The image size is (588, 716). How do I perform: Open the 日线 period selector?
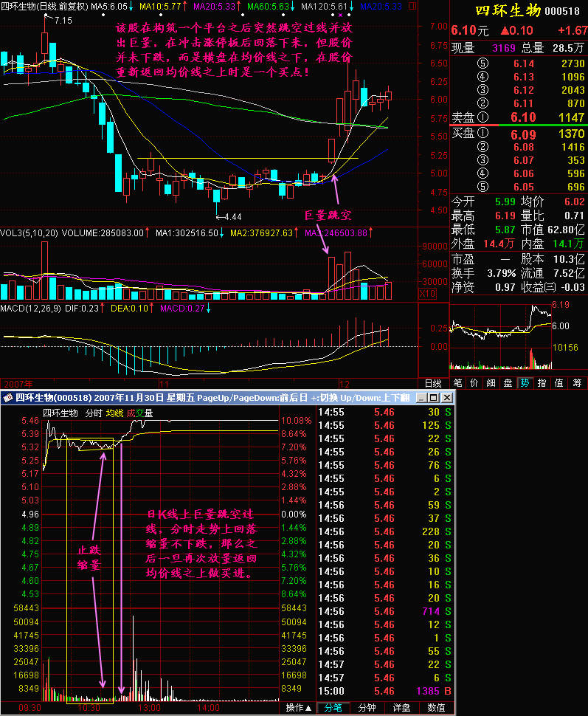pos(433,383)
